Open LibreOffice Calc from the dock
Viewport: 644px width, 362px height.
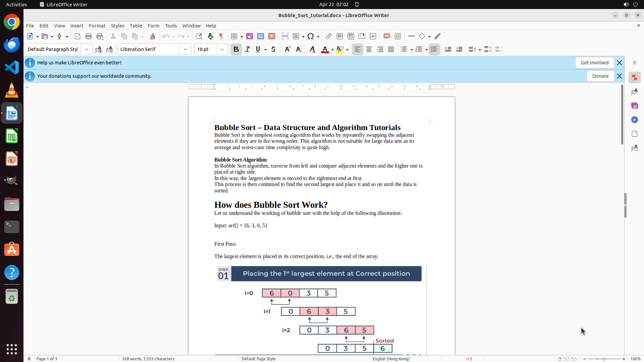pos(12,136)
